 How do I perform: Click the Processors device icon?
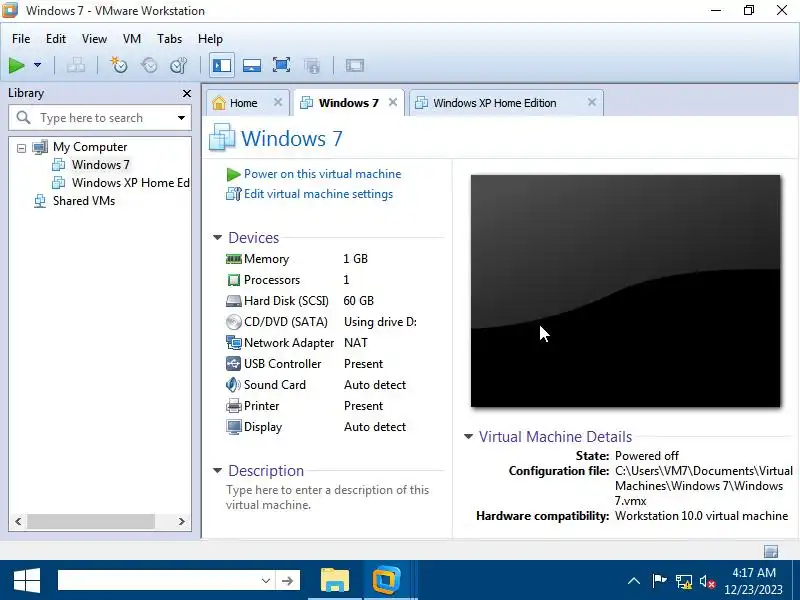[234, 280]
